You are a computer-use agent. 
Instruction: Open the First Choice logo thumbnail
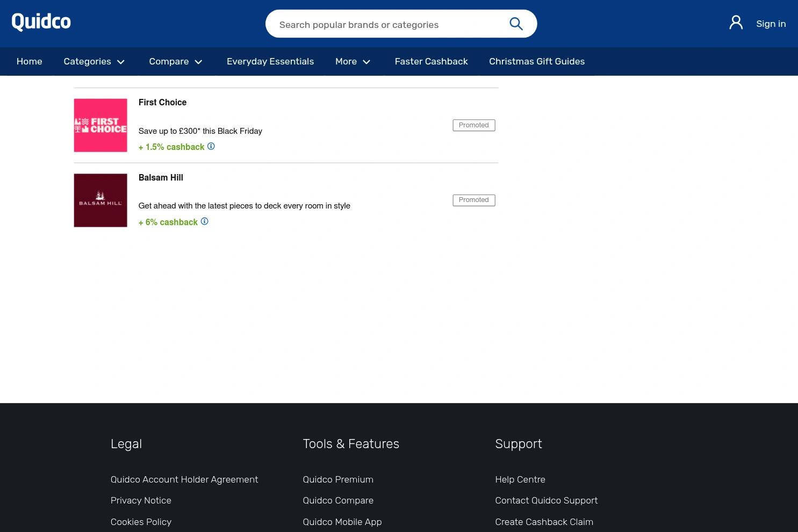(x=100, y=125)
